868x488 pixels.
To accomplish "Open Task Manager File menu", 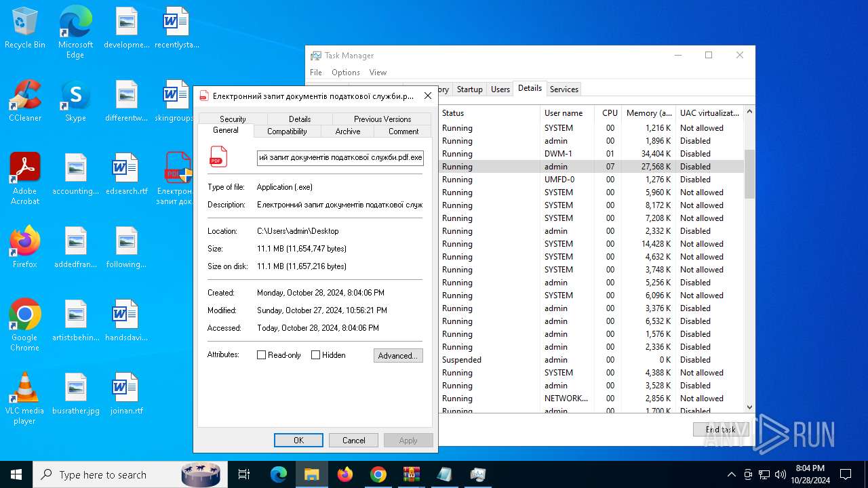I will 316,73.
